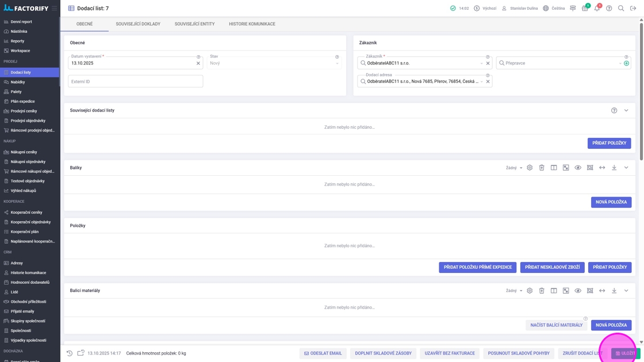Open settings gear in Balicí materiály section
The image size is (644, 362).
pos(530,291)
